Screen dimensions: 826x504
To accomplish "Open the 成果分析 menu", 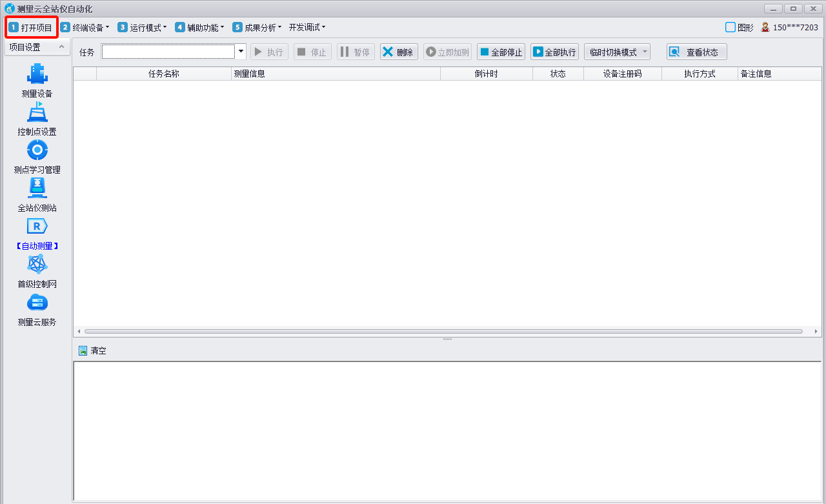I will 257,27.
